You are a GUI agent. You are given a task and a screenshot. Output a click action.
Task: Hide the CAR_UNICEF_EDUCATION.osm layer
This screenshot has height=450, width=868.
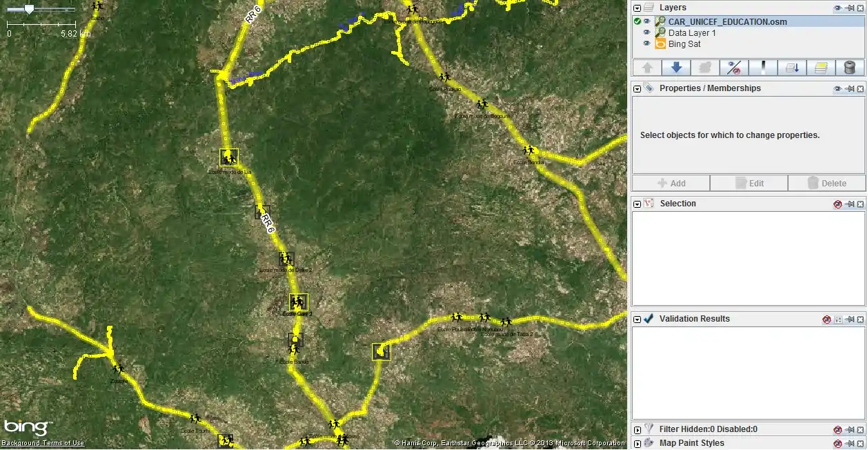pyautogui.click(x=647, y=22)
